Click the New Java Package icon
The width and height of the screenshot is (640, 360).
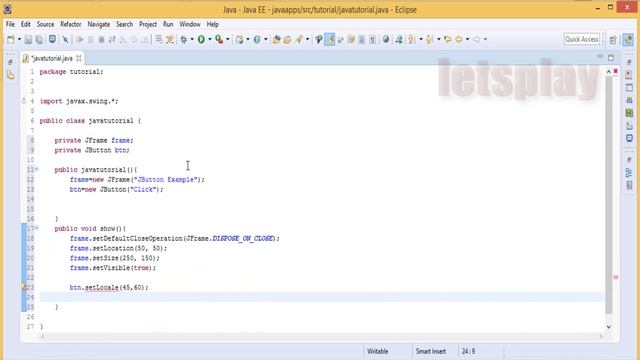pos(240,39)
